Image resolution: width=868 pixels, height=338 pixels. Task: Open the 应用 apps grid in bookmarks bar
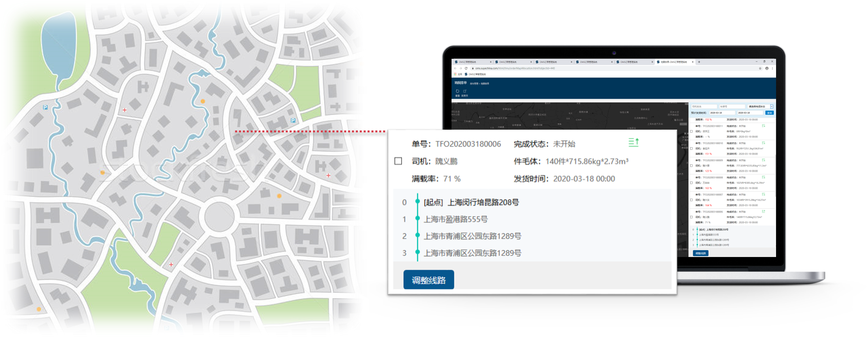458,74
